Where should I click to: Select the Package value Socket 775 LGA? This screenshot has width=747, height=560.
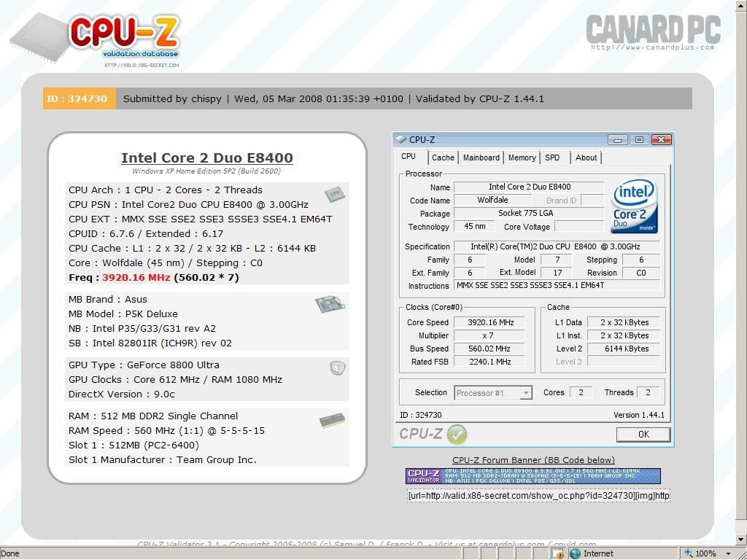pos(529,213)
